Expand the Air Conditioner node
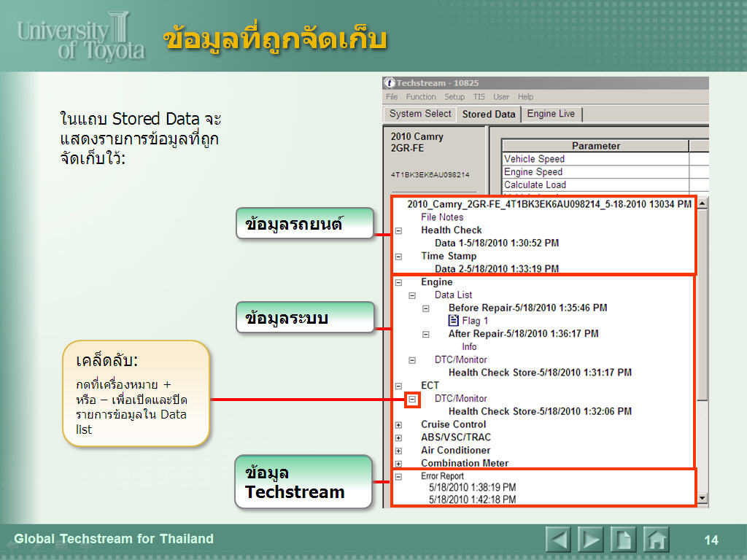This screenshot has height=560, width=747. click(x=399, y=451)
